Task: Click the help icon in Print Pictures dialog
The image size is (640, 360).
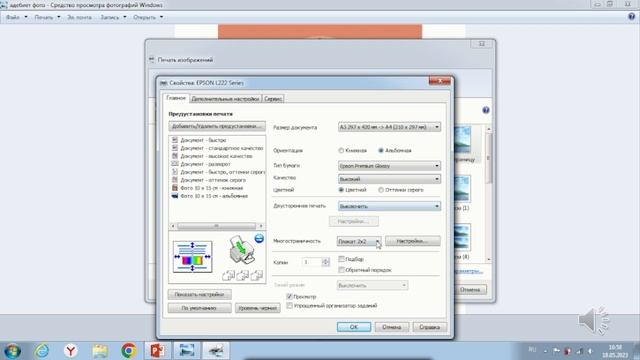Action: pyautogui.click(x=486, y=110)
